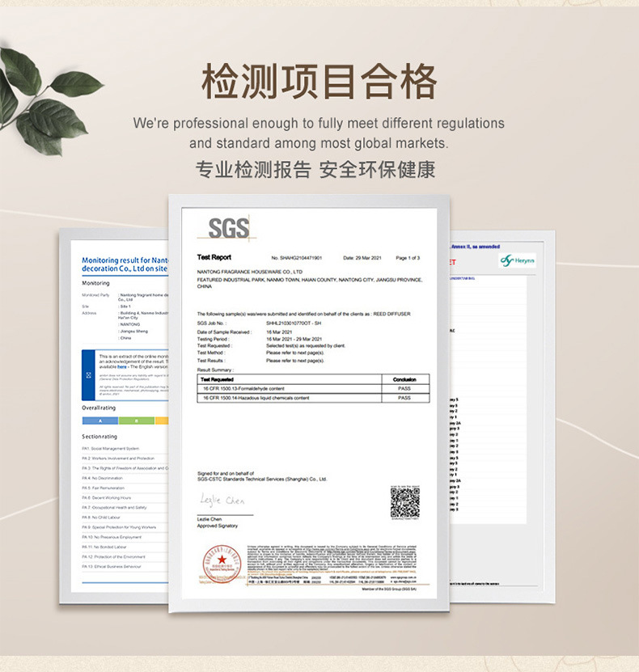
Task: Click the "Monitoring" section heading
Action: click(x=95, y=283)
